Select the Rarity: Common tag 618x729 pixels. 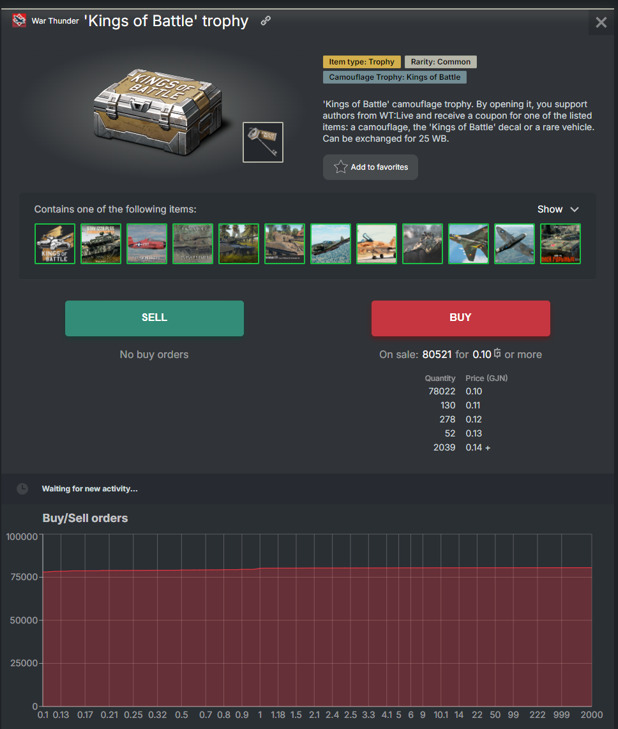coord(440,62)
